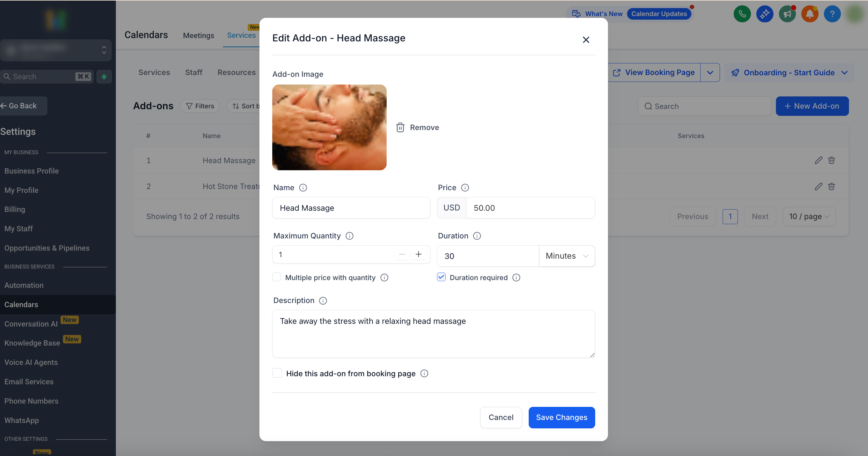Click the blue question mark help icon
Viewport: 868px width, 456px height.
832,14
